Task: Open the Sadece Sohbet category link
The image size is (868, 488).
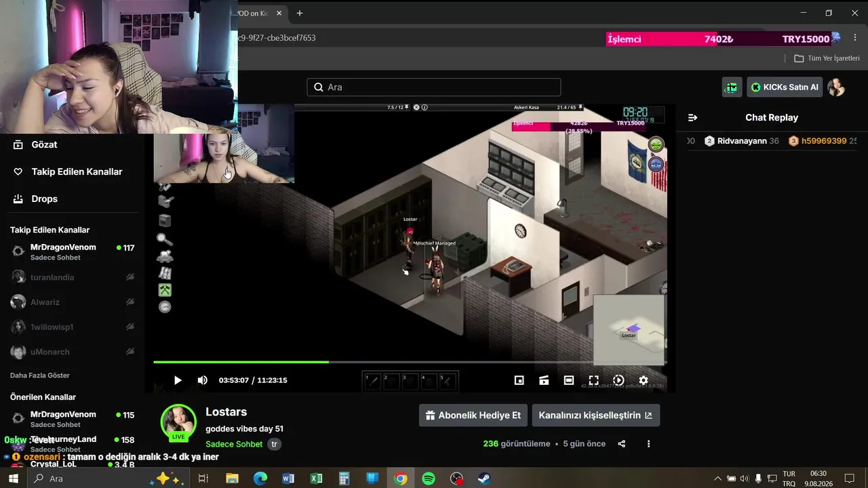Action: (234, 444)
